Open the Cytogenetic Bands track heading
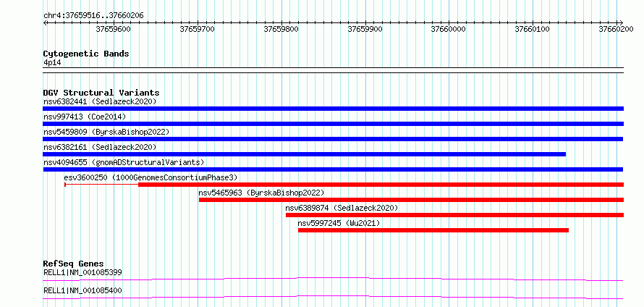Screen dimensions: 644x307 (x=86, y=54)
